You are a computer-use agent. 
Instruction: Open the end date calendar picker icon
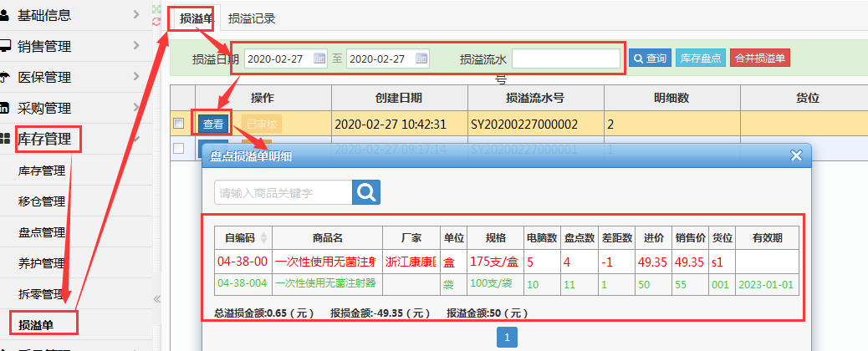pos(421,58)
